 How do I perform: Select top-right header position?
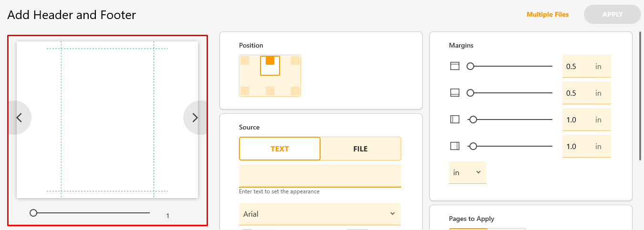click(x=295, y=60)
